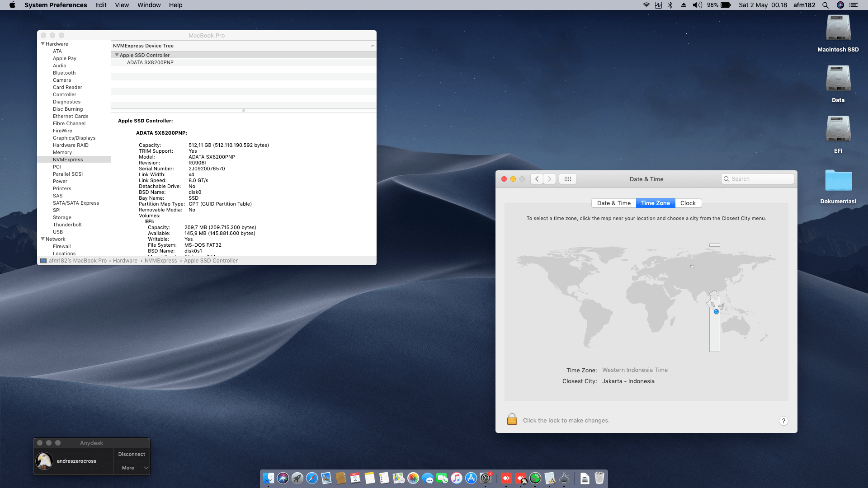Collapse the Hardware section triangle
The height and width of the screenshot is (488, 868).
pyautogui.click(x=43, y=44)
